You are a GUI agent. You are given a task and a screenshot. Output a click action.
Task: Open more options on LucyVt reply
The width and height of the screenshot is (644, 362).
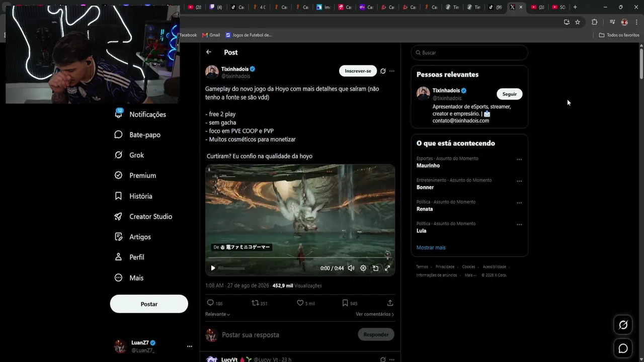(x=392, y=359)
